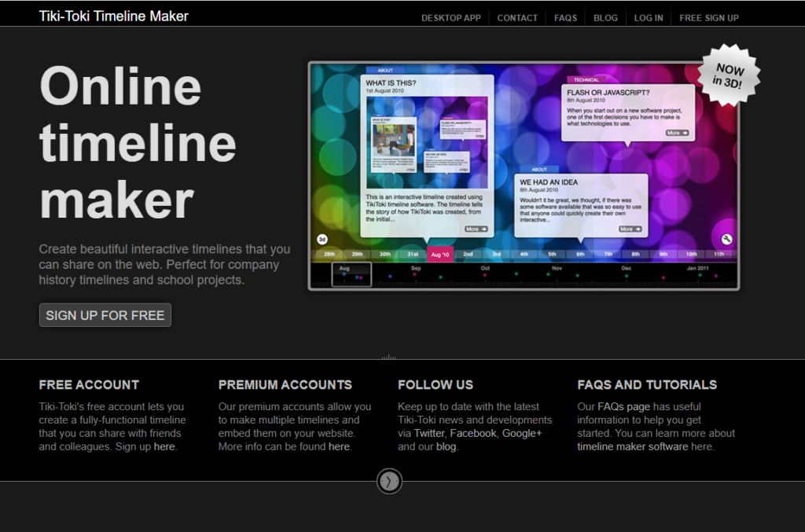Jump to Sep on the lower timeline
This screenshot has width=805, height=532.
pos(416,268)
